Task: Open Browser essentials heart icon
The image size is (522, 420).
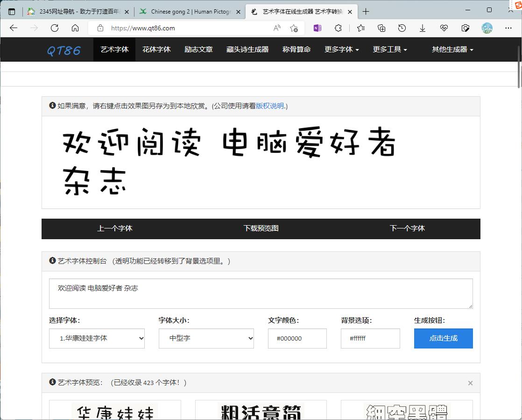Action: click(x=444, y=28)
